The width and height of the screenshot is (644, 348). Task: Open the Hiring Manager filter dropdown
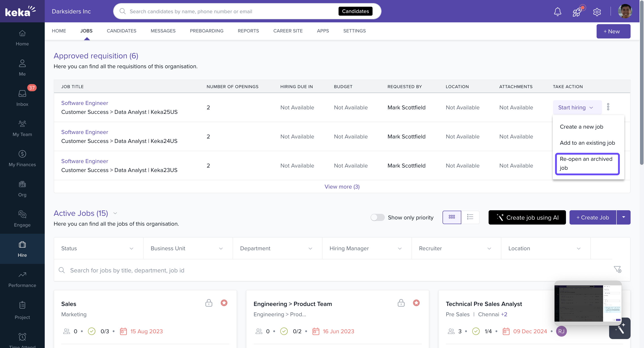pos(366,248)
